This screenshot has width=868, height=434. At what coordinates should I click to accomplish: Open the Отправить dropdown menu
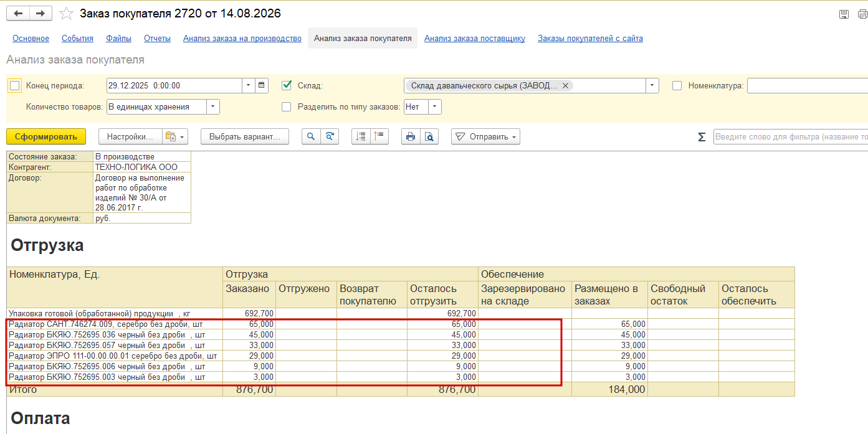[x=485, y=137]
